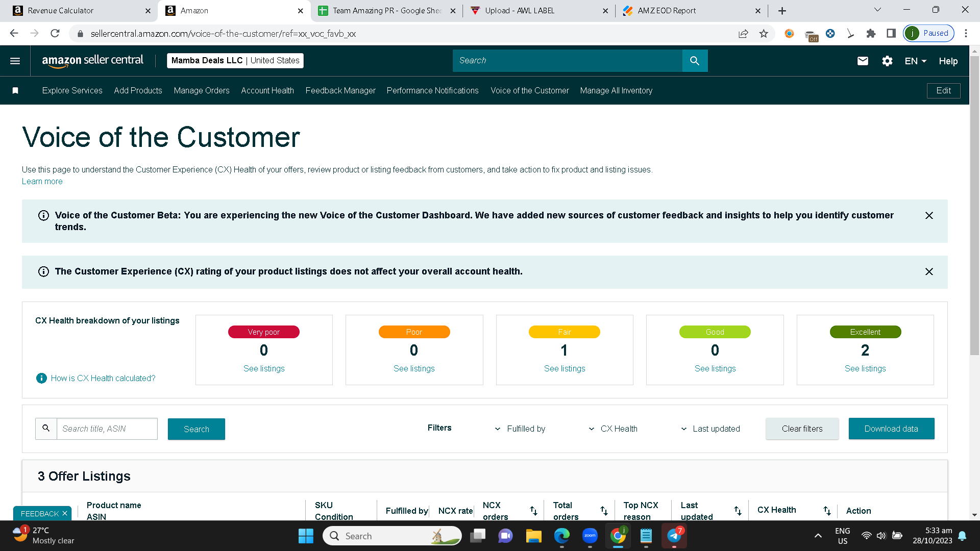Click the Help link in the header
Image resolution: width=980 pixels, height=551 pixels.
coord(948,61)
